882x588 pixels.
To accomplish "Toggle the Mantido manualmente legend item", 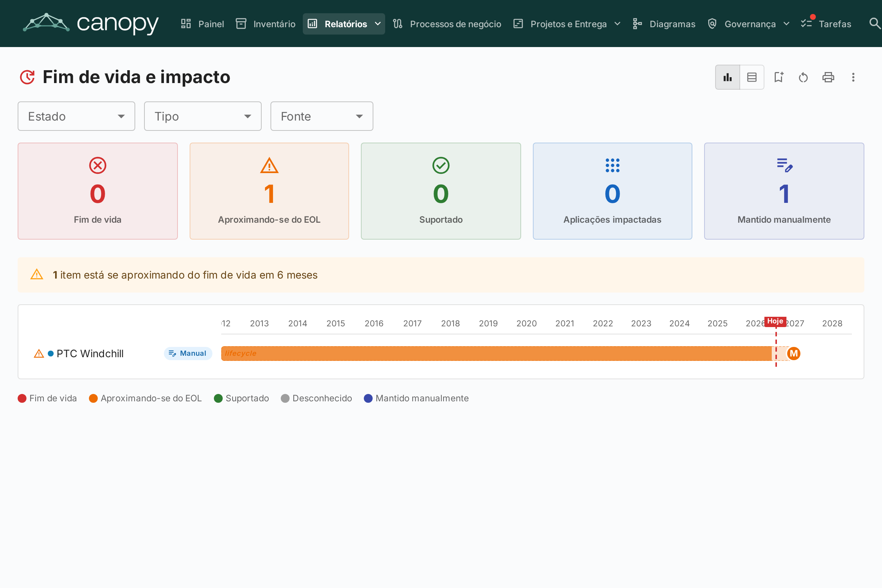I will 416,398.
